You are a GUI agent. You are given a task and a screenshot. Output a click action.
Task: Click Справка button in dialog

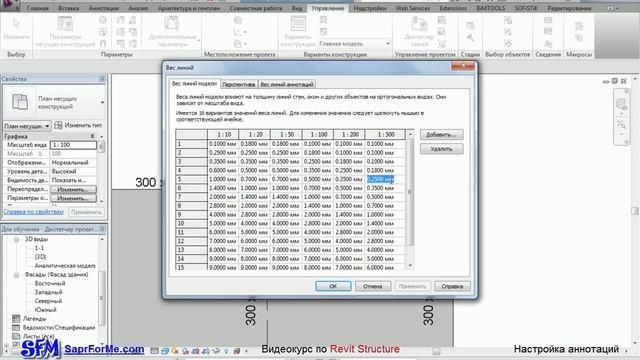click(x=452, y=286)
